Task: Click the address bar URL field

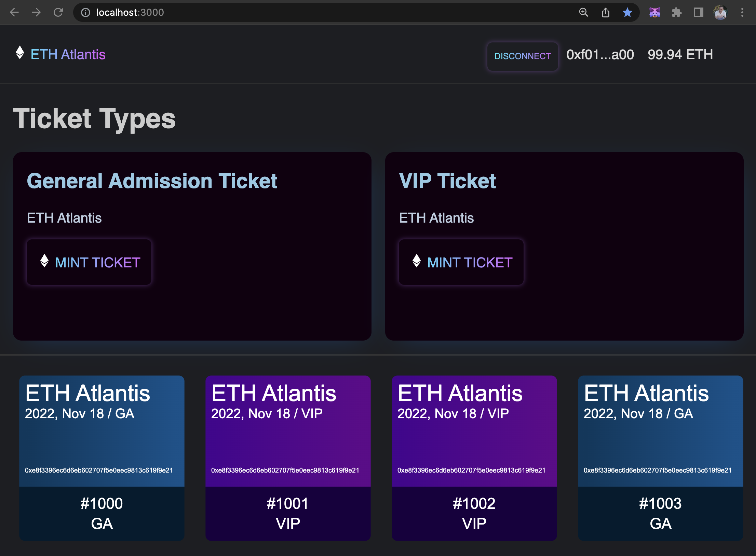Action: pos(205,12)
